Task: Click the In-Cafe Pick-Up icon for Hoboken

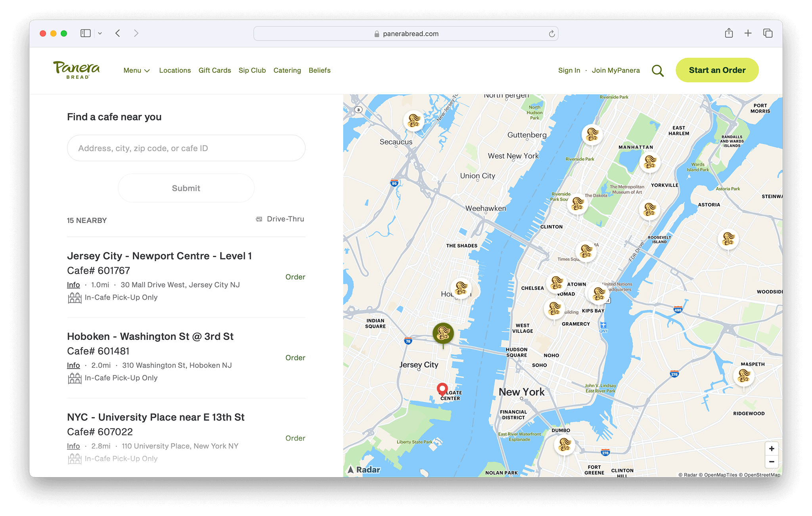Action: [x=75, y=378]
